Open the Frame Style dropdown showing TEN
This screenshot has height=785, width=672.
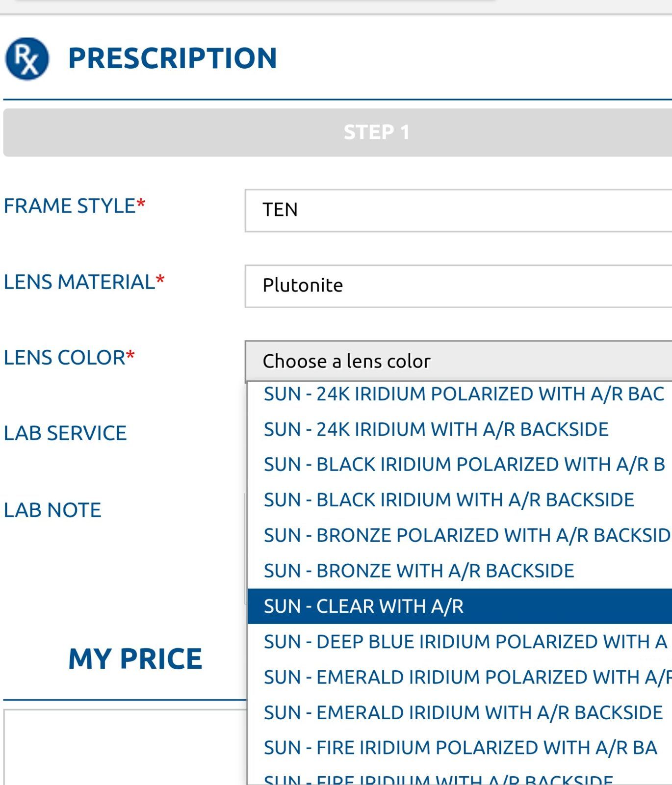pos(458,210)
